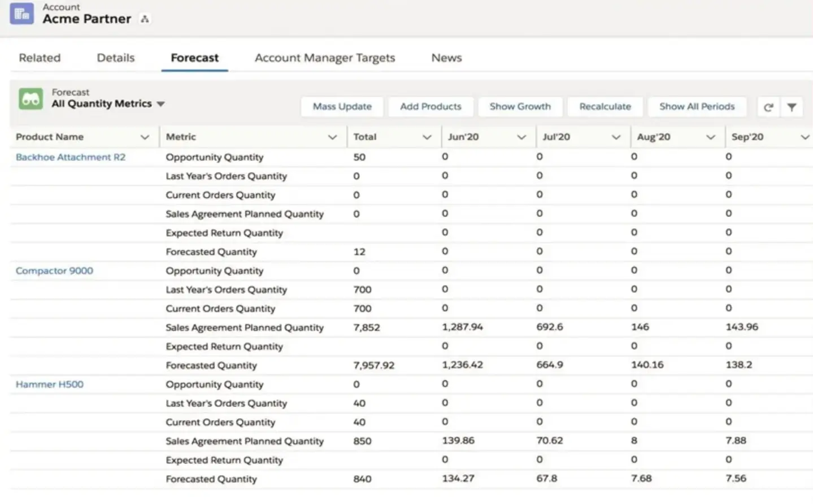Expand the Product Name column menu
The image size is (813, 504).
pyautogui.click(x=145, y=137)
